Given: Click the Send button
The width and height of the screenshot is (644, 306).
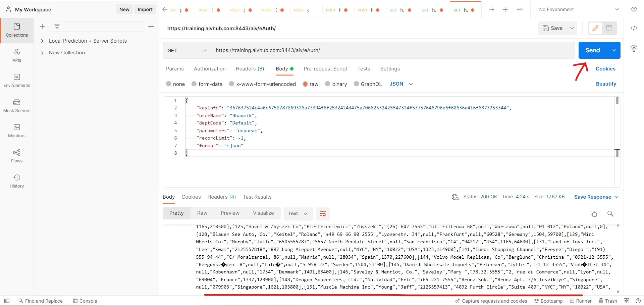Looking at the screenshot, I should (x=593, y=50).
